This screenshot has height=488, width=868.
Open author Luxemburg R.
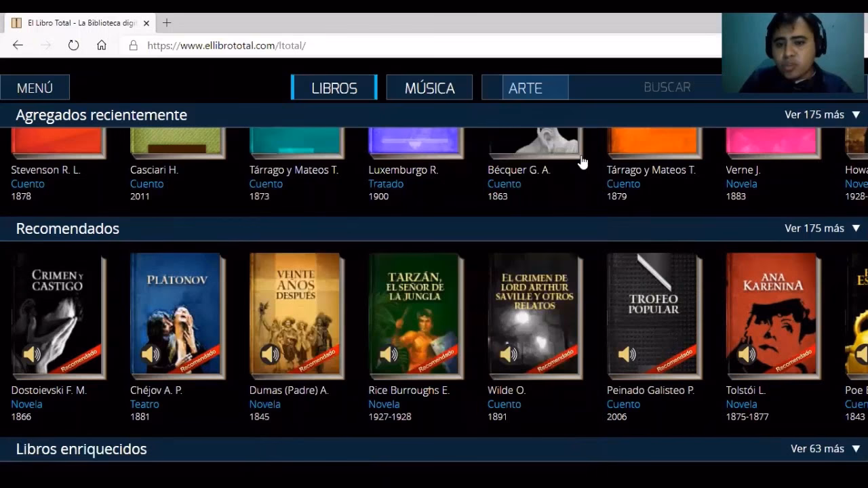pyautogui.click(x=403, y=170)
